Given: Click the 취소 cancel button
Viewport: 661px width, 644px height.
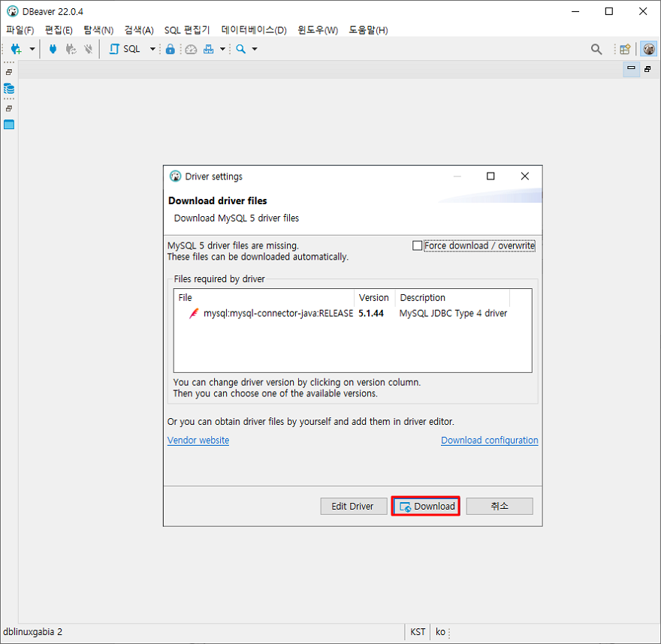Looking at the screenshot, I should tap(500, 507).
